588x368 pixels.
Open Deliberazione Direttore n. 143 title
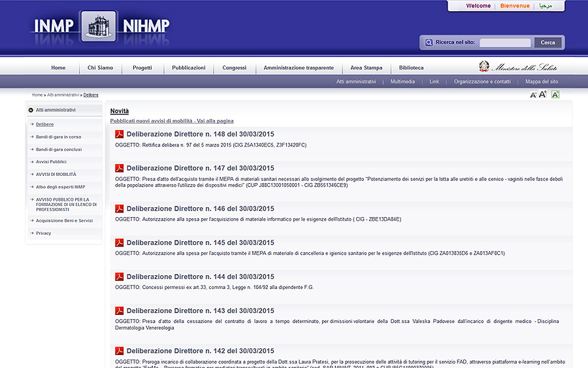[201, 311]
